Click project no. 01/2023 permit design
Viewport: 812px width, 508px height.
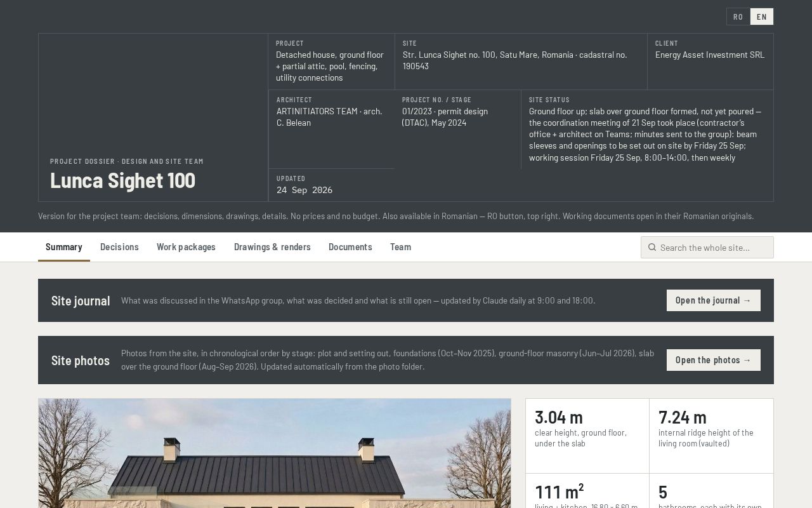click(445, 117)
